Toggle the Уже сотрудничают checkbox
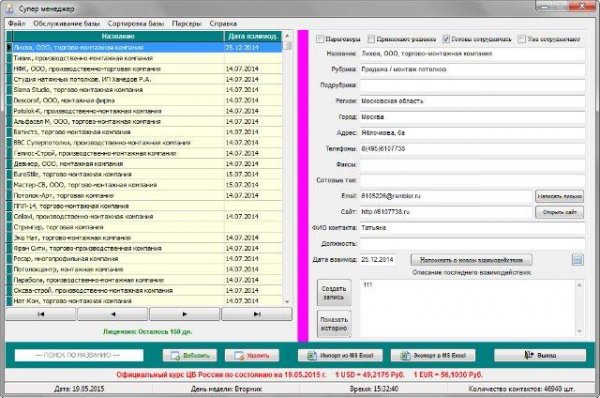 coord(521,39)
